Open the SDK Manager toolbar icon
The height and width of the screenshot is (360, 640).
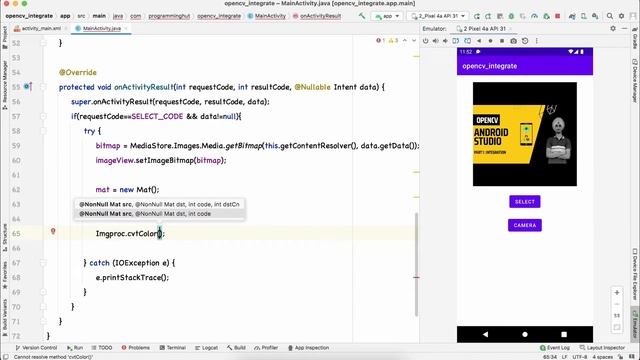pos(595,16)
